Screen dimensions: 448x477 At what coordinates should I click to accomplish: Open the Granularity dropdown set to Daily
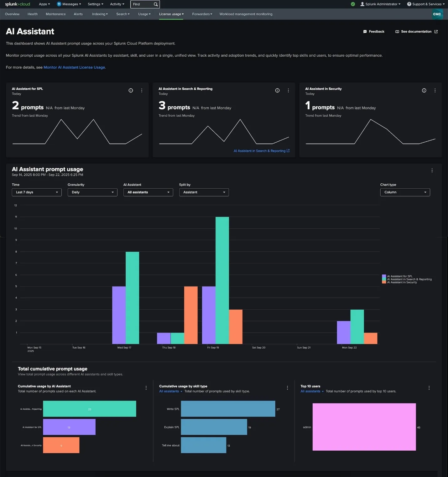coord(92,192)
